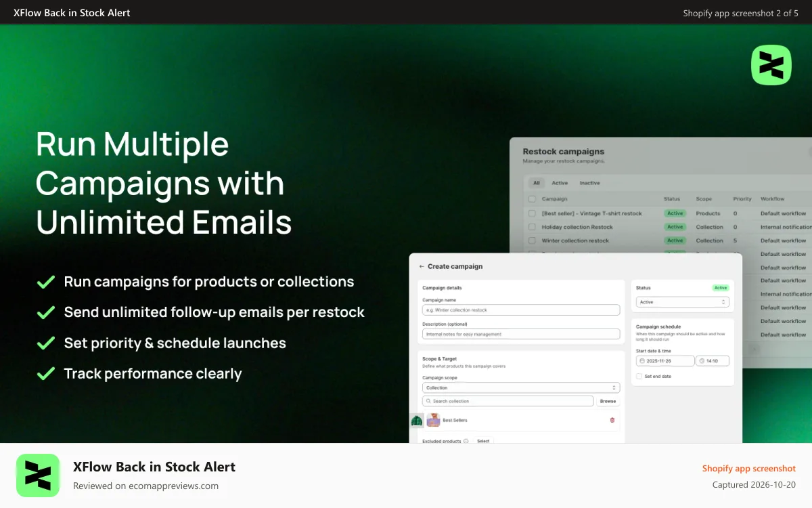Viewport: 812px width, 508px height.
Task: Click 'Send unlimited follow-up emails per restock' bullet
Action: [215, 312]
